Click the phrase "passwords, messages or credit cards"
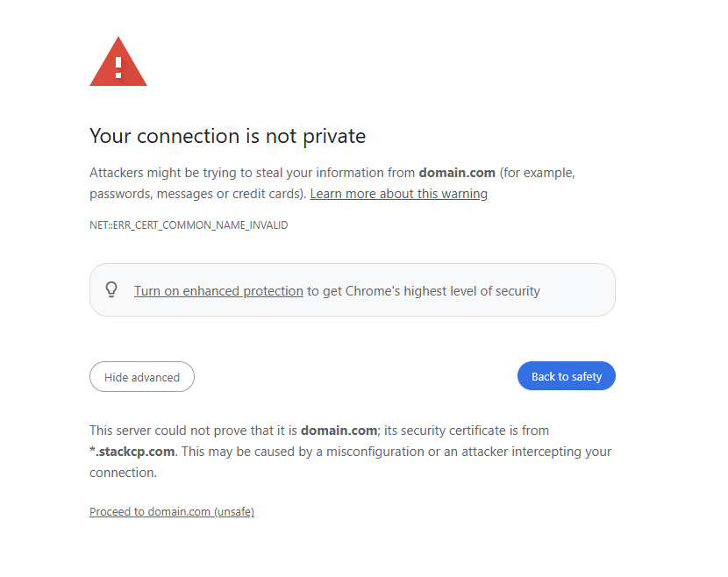Viewport: 728px width, 577px height. (x=197, y=194)
